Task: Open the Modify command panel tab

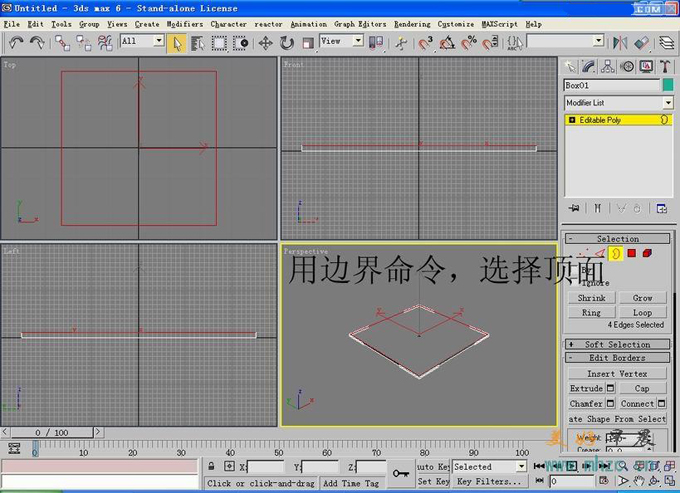Action: (589, 66)
